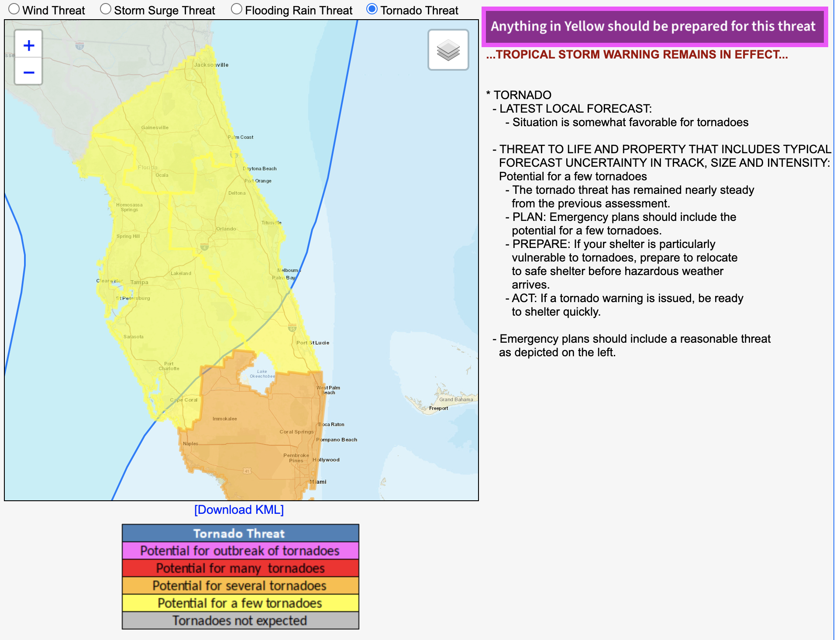Image resolution: width=840 pixels, height=640 pixels.
Task: Zoom in on the threat map
Action: pyautogui.click(x=29, y=45)
